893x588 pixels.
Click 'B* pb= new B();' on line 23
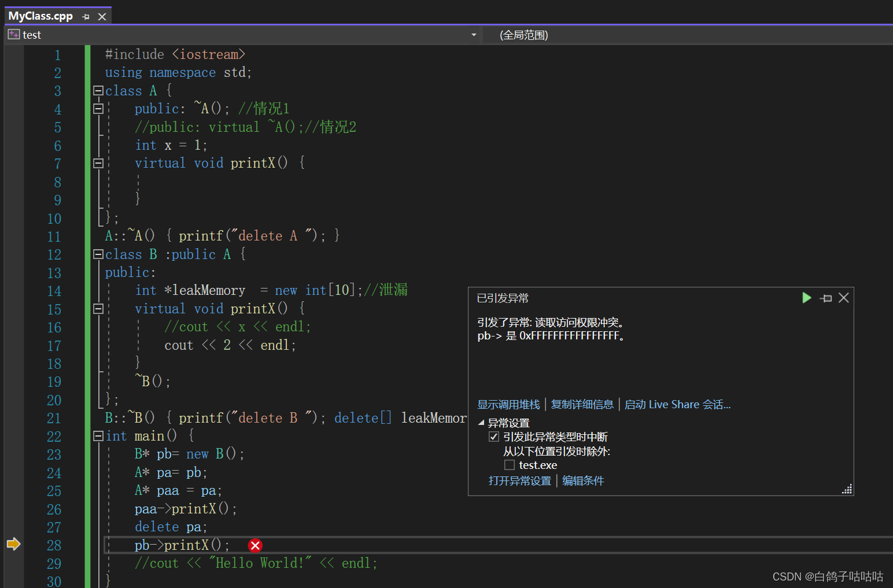pos(189,454)
